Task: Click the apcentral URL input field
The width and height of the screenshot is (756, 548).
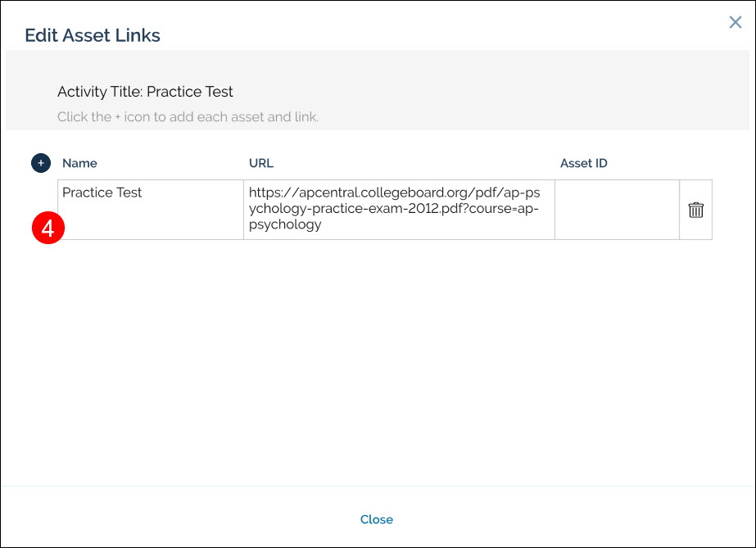Action: pyautogui.click(x=399, y=210)
